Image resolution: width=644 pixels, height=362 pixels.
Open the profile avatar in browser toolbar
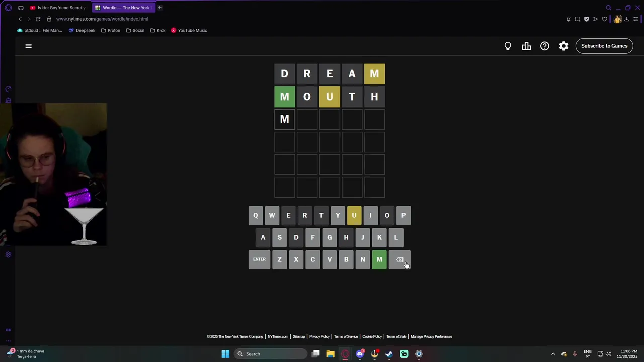point(617,19)
